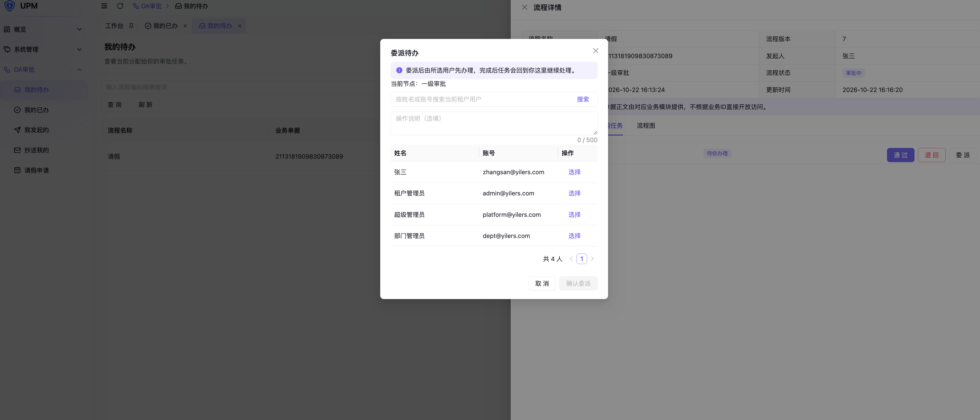Screen dimensions: 980x420
Task: Click the page refresh icon in header
Action: pos(120,6)
